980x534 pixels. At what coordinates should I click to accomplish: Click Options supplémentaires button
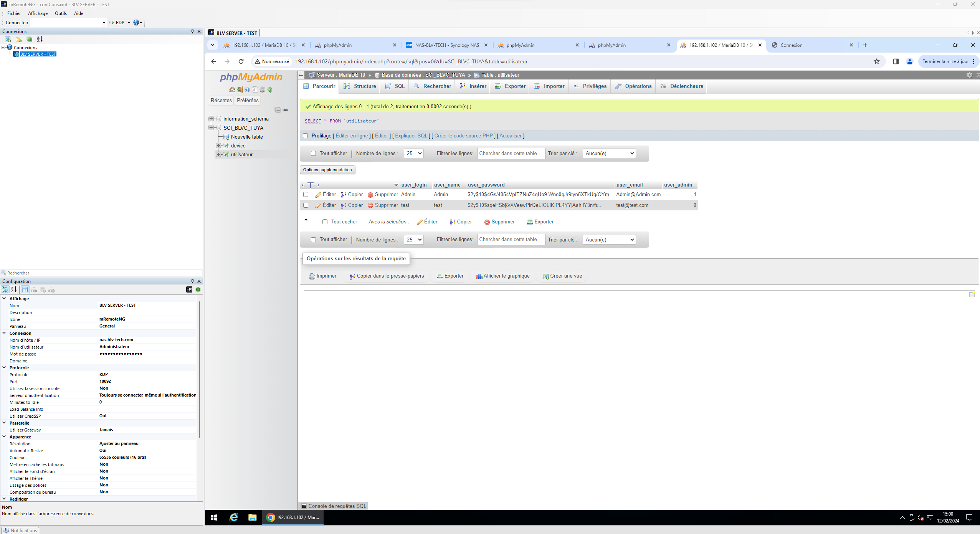pyautogui.click(x=327, y=170)
